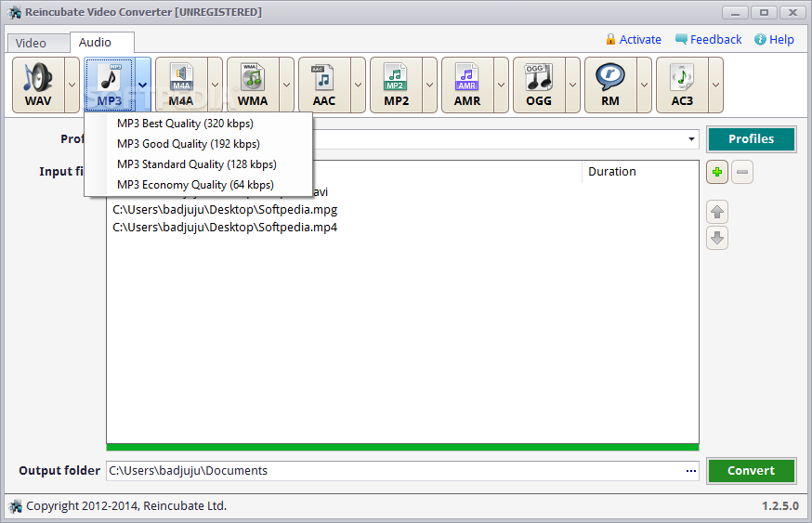Expand the WAV presets dropdown arrow

[x=72, y=85]
